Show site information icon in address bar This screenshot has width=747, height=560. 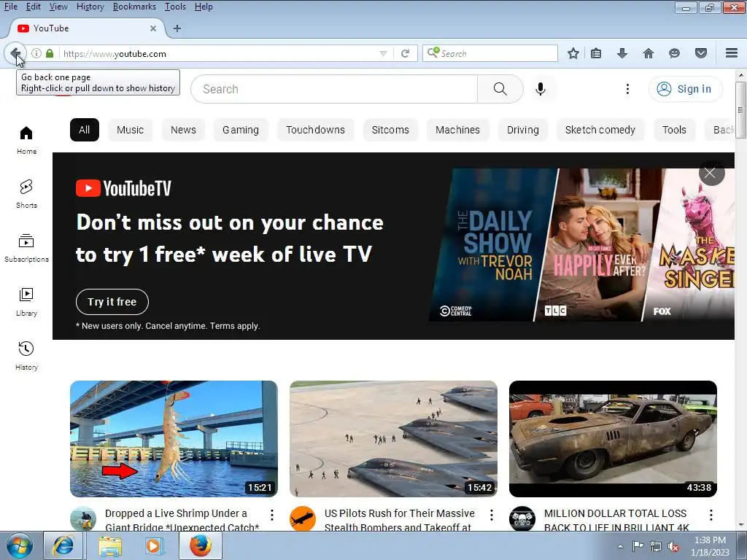tap(36, 53)
